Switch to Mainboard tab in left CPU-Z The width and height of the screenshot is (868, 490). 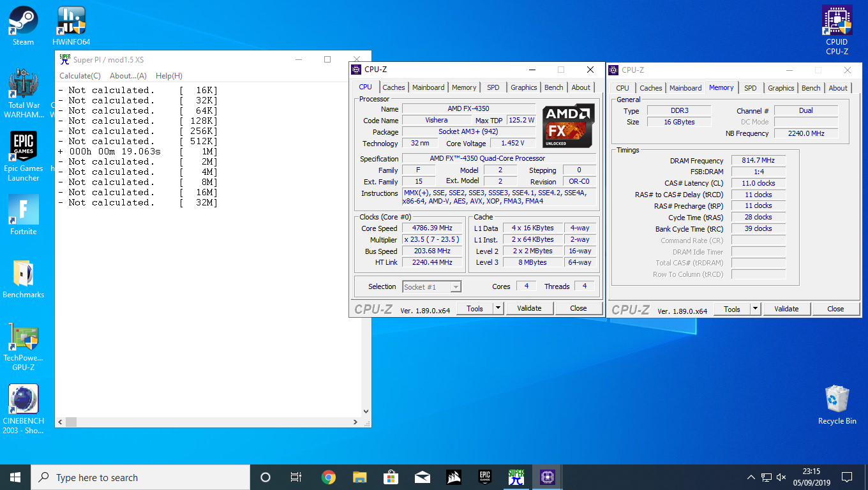pyautogui.click(x=428, y=87)
